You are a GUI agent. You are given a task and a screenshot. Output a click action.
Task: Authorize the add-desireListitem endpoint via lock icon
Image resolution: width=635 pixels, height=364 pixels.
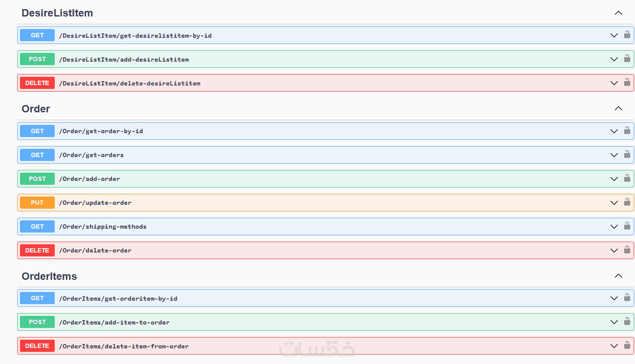point(627,59)
